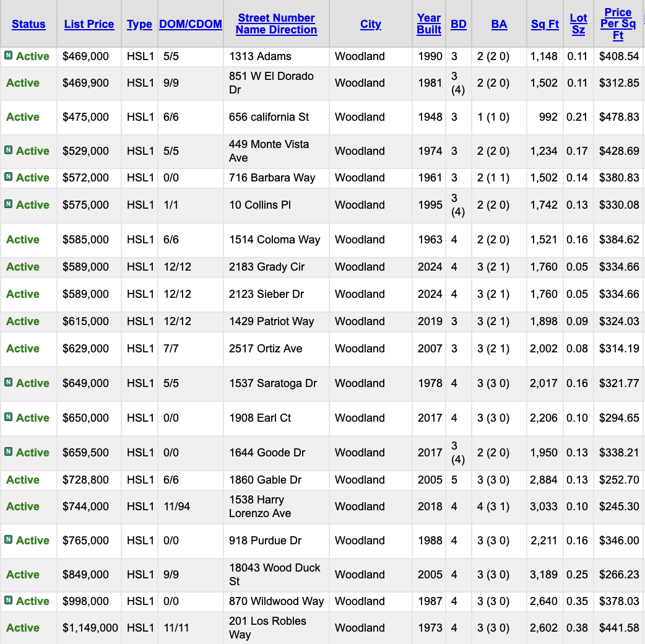
Task: Select the 1538 Harry Lorenzo Ave address
Action: click(260, 507)
